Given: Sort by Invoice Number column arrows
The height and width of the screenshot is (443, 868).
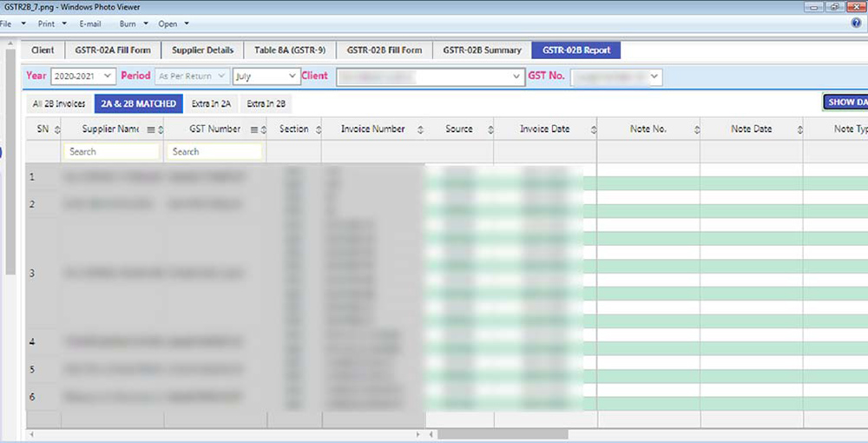Looking at the screenshot, I should pos(420,129).
